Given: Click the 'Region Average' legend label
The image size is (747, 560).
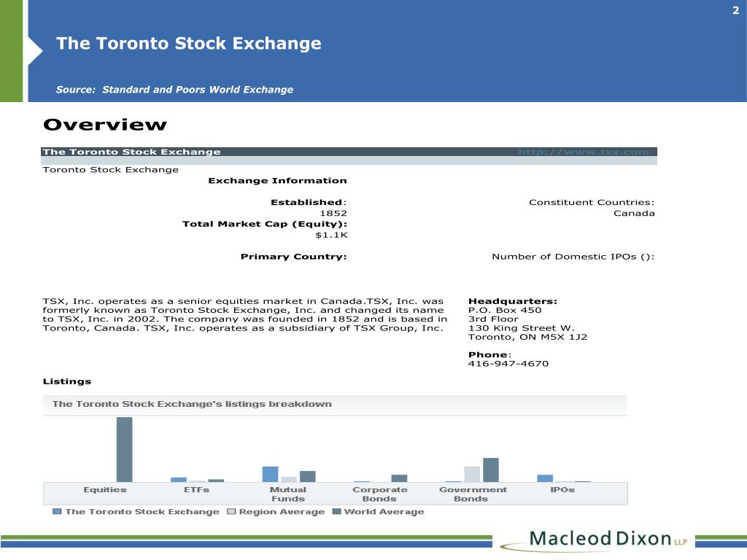Looking at the screenshot, I should 282,512.
